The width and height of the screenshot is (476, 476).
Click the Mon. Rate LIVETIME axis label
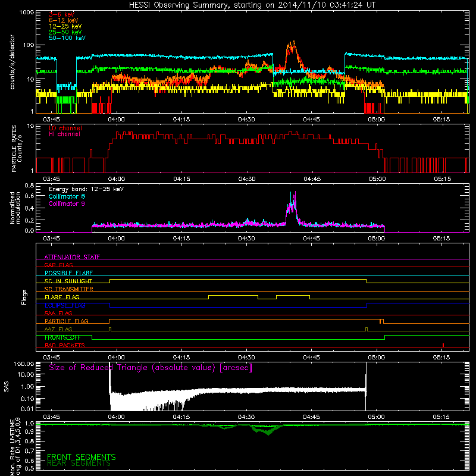[x=15, y=446]
